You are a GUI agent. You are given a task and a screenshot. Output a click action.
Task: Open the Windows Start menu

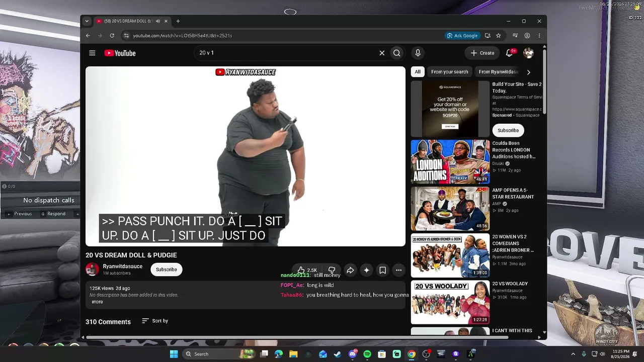pos(174,354)
